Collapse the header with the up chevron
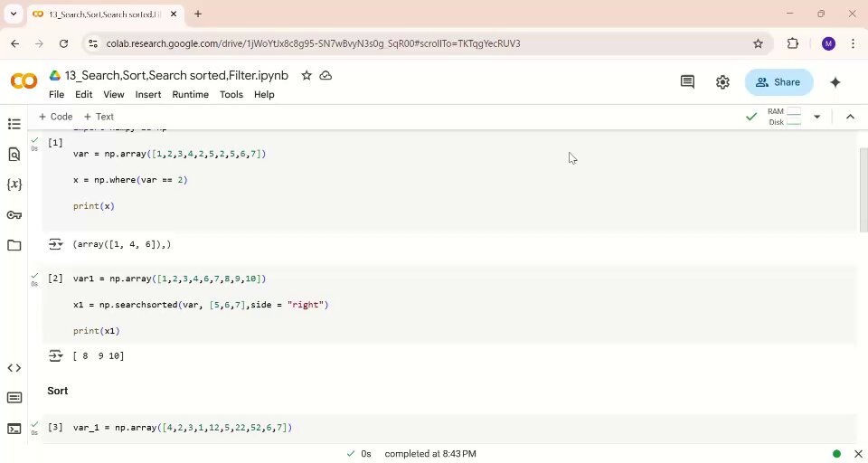Viewport: 868px width, 463px height. (x=850, y=117)
